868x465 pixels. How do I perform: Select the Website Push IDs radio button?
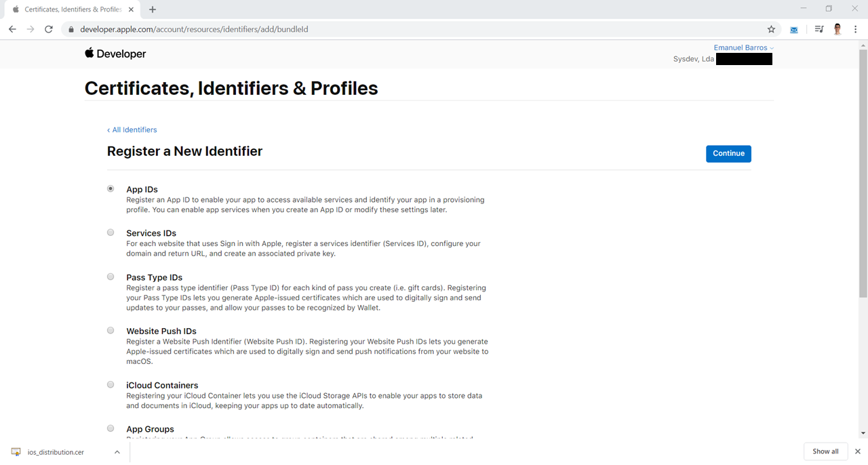click(111, 330)
